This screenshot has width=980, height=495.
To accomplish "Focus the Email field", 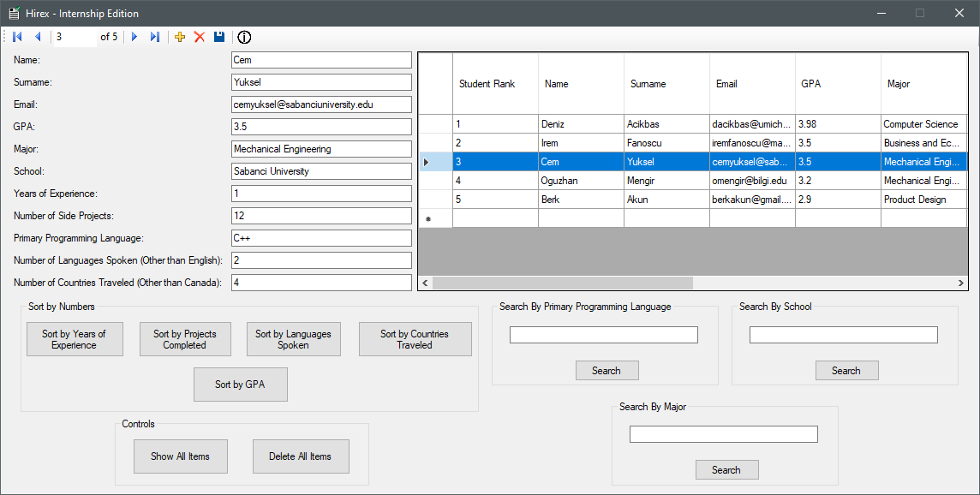I will pyautogui.click(x=321, y=104).
